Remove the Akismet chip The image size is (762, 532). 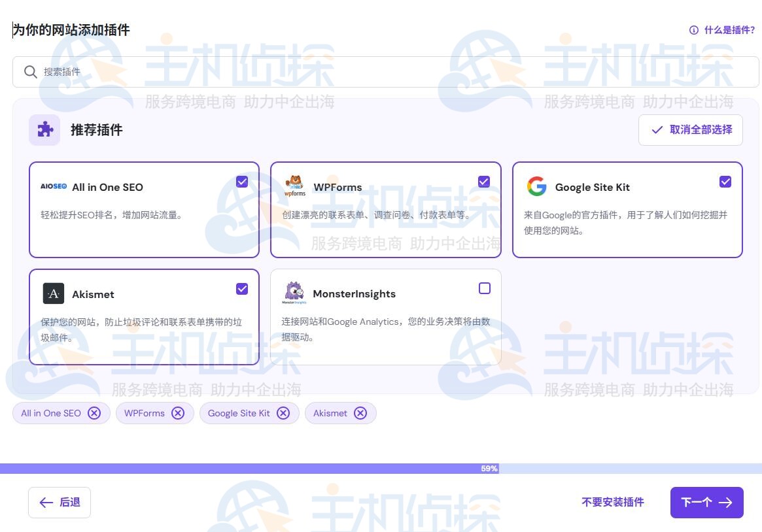(x=360, y=412)
